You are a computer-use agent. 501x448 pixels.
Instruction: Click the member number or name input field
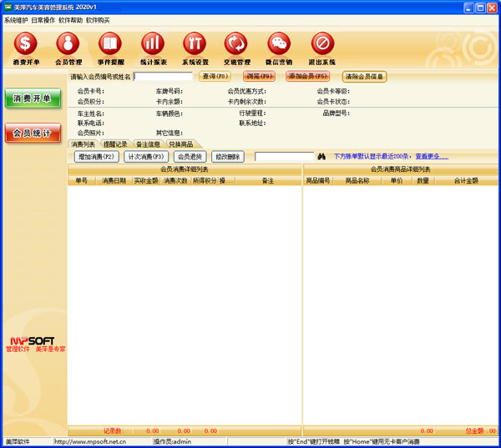click(162, 76)
